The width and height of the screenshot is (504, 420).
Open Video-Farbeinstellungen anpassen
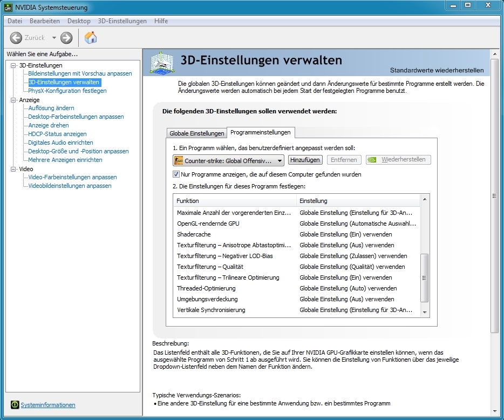73,177
